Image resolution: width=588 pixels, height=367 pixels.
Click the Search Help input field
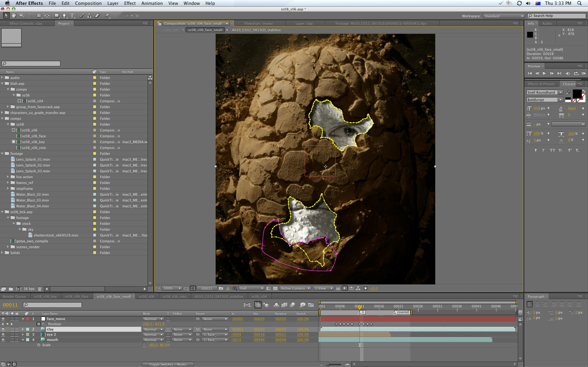pos(557,16)
